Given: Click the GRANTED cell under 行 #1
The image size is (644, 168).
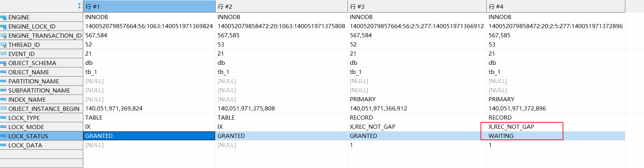Looking at the screenshot, I should pos(149,136).
